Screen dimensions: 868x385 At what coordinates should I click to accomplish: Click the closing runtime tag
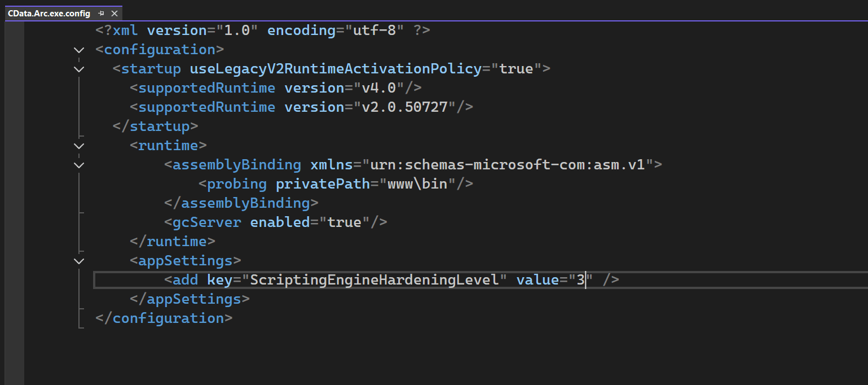click(172, 242)
